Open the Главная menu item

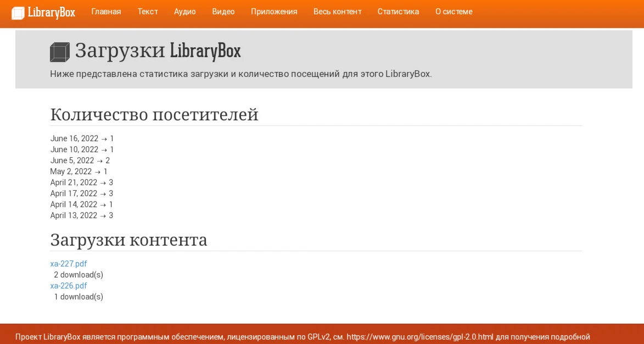(x=106, y=12)
